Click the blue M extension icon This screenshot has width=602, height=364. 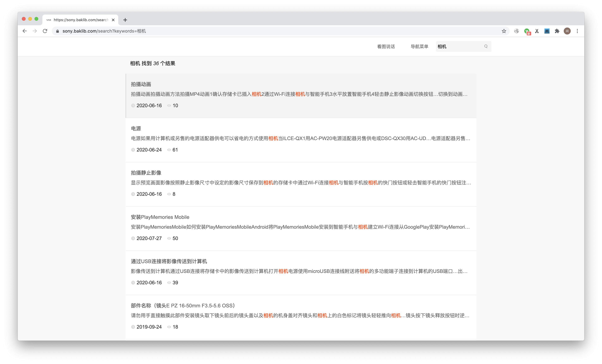click(x=547, y=31)
